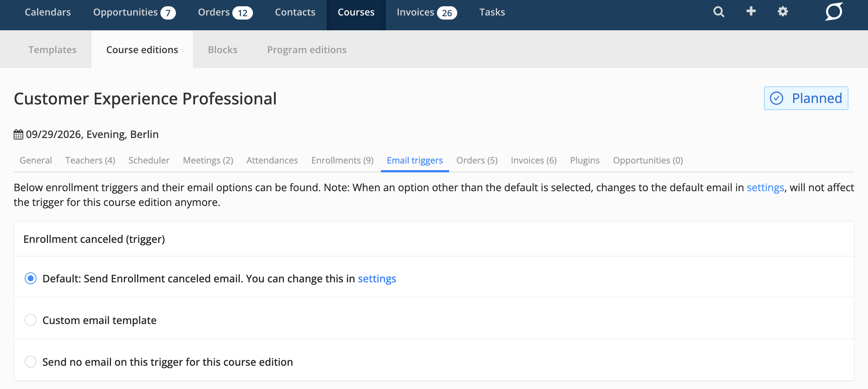Click the Planned status button
The width and height of the screenshot is (868, 389).
(806, 98)
